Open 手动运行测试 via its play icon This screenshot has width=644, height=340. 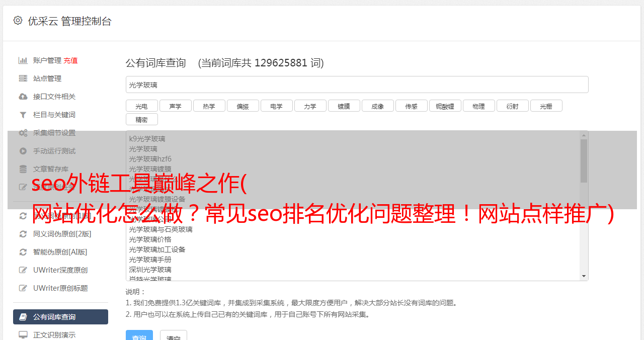pos(23,151)
